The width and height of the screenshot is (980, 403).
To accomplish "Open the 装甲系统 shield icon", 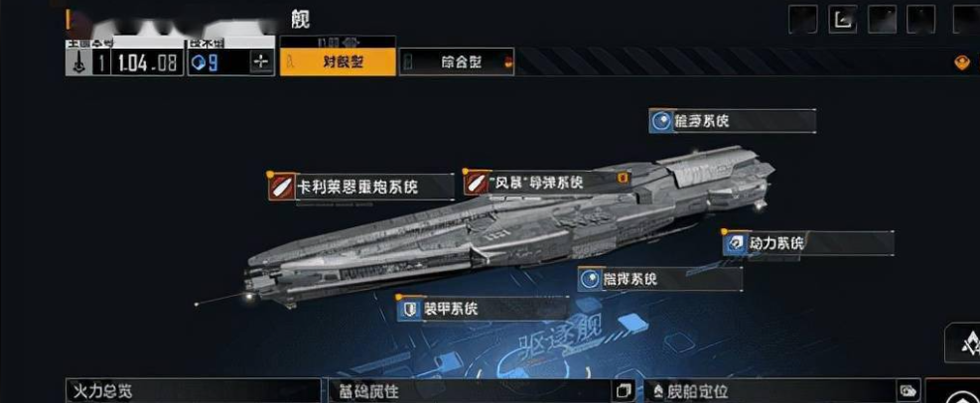I will pos(409,309).
